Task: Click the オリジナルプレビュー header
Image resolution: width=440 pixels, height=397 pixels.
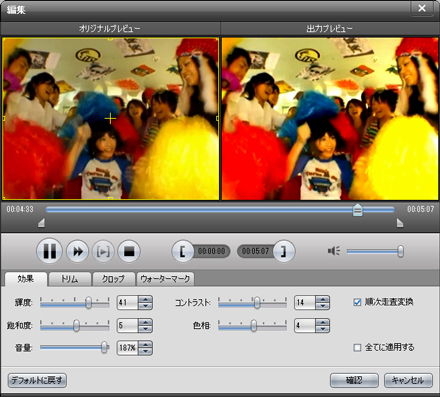Action: [x=110, y=29]
